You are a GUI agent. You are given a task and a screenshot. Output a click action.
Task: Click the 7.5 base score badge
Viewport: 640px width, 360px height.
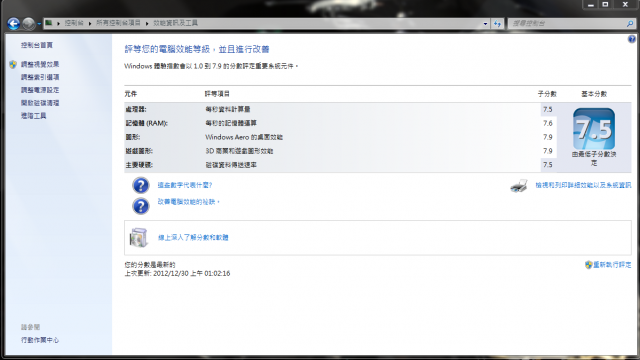pyautogui.click(x=594, y=129)
